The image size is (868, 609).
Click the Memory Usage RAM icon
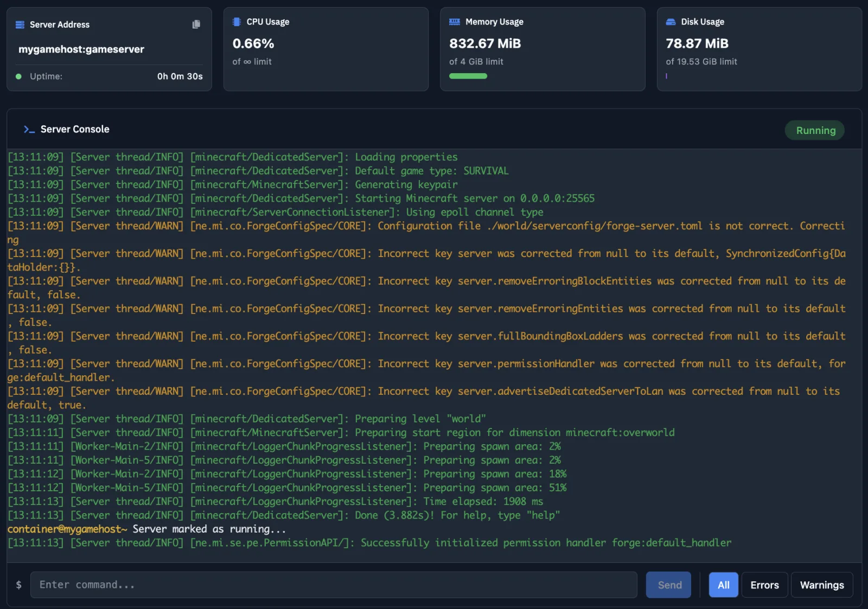(x=454, y=22)
